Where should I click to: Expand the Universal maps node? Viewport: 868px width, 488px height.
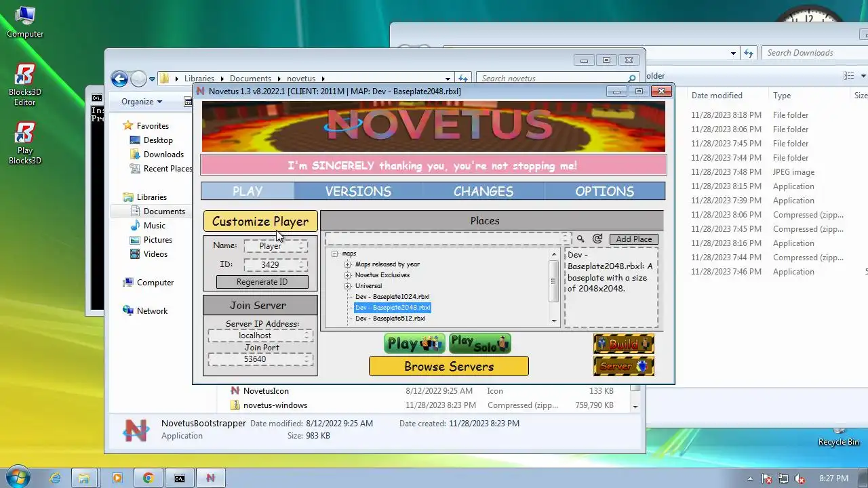pos(348,286)
